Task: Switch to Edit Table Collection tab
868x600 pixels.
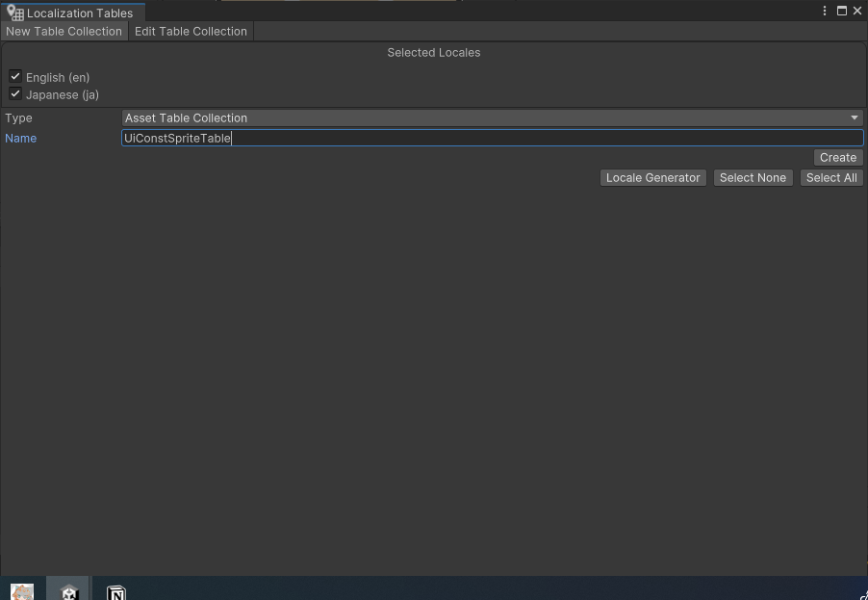Action: [x=191, y=31]
